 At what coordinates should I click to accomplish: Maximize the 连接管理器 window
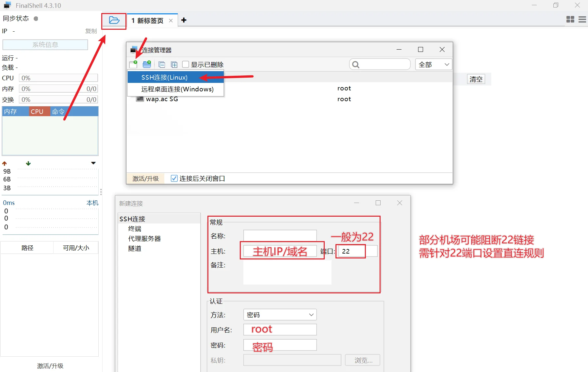pos(420,50)
